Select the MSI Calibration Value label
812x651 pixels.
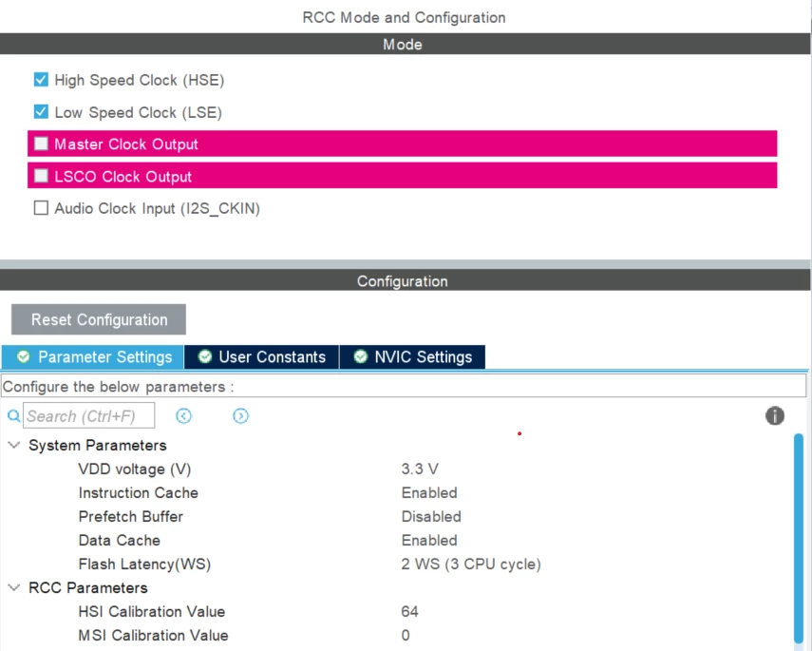(x=153, y=636)
